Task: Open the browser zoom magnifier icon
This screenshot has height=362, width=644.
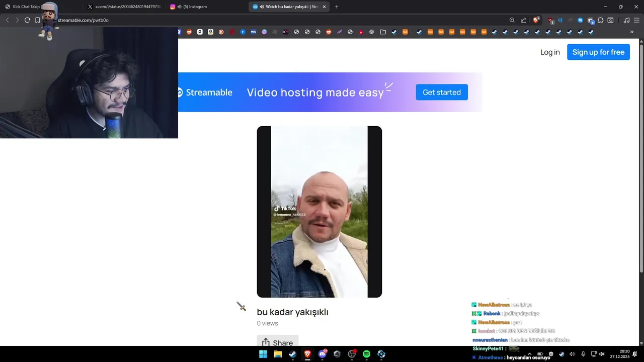Action: (512, 20)
